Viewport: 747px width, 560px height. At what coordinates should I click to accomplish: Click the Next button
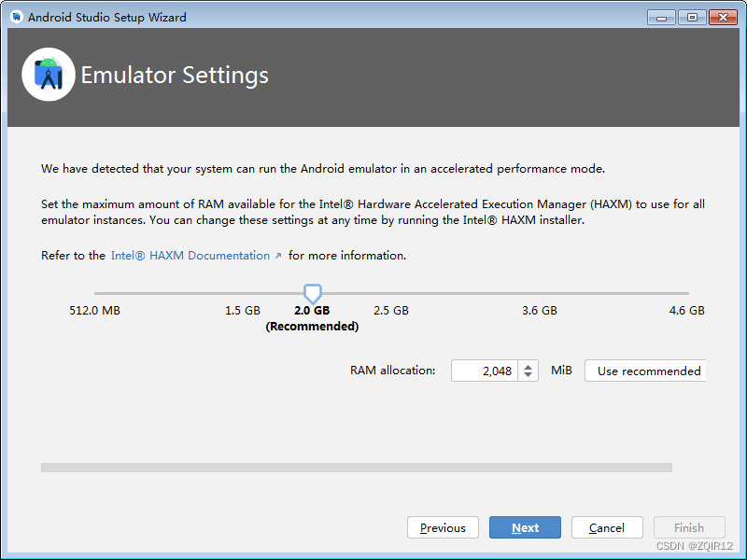click(525, 527)
